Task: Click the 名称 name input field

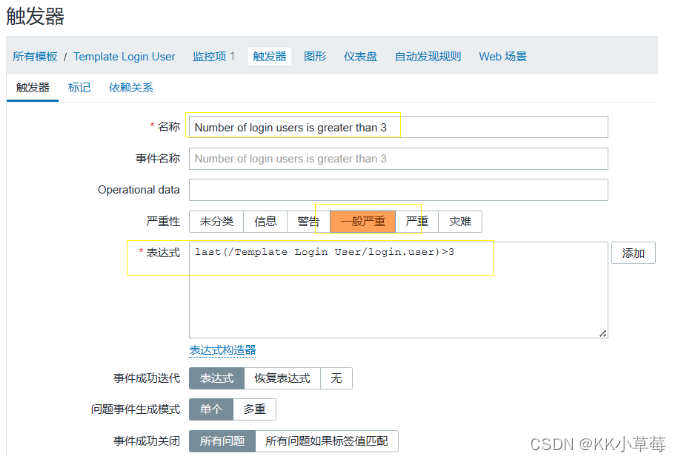Action: pyautogui.click(x=399, y=127)
